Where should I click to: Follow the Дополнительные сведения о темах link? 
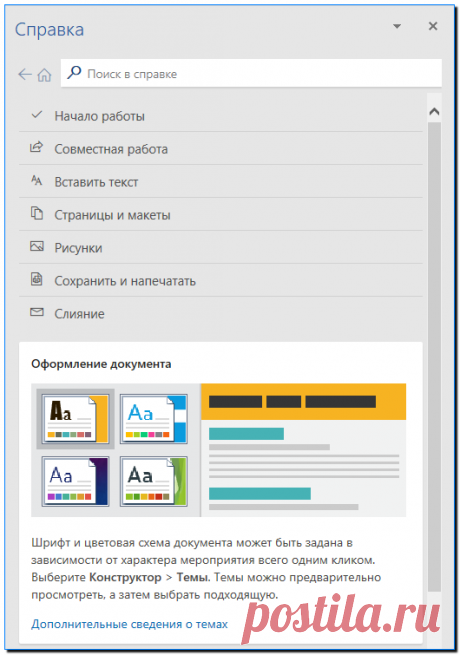[x=130, y=624]
